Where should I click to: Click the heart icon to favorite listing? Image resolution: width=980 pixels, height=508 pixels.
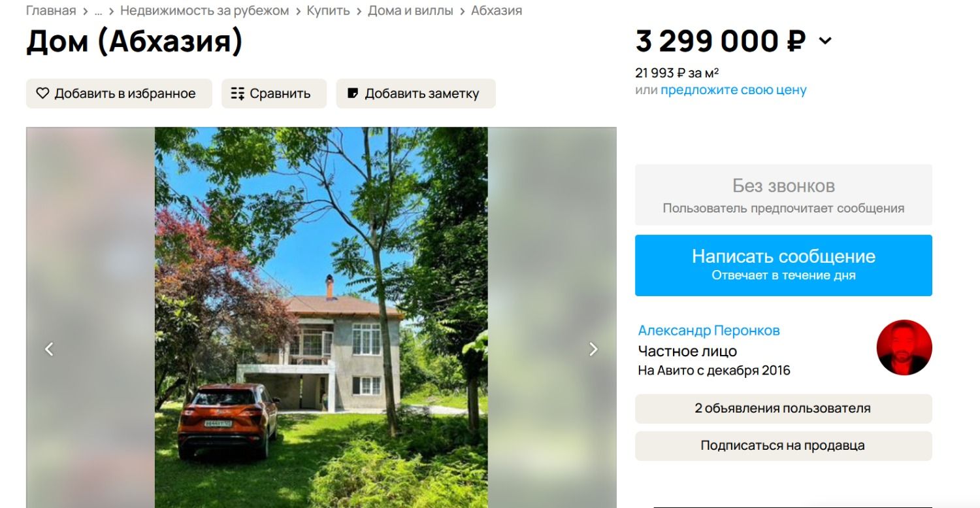coord(42,93)
